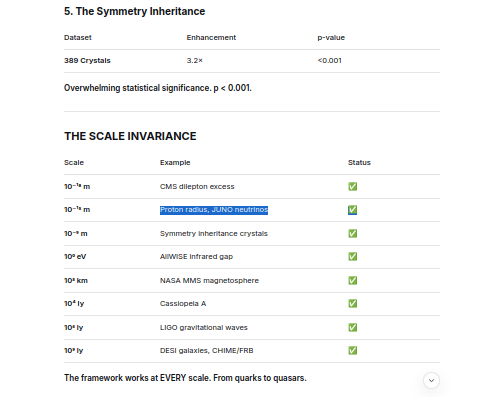
Task: Click the 'framework works at EVERY scale' sentence
Action: [x=185, y=378]
